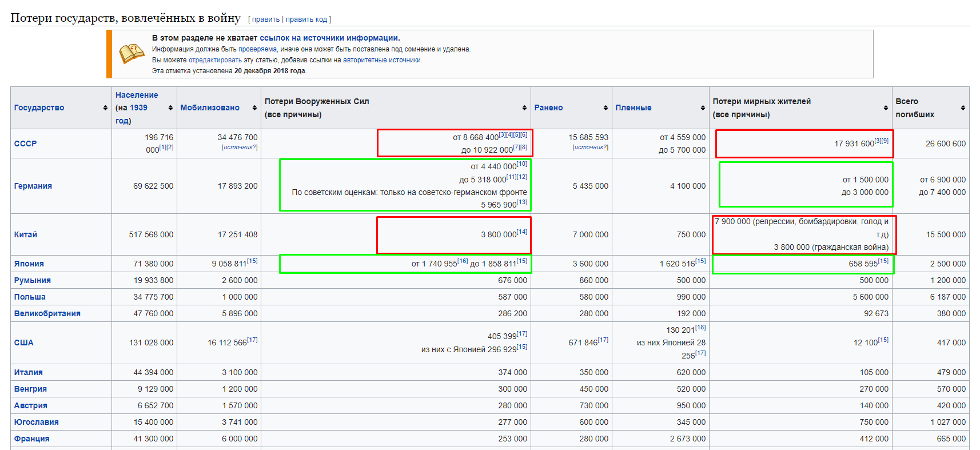Open the Румыния country link
This screenshot has width=980, height=450.
[33, 280]
